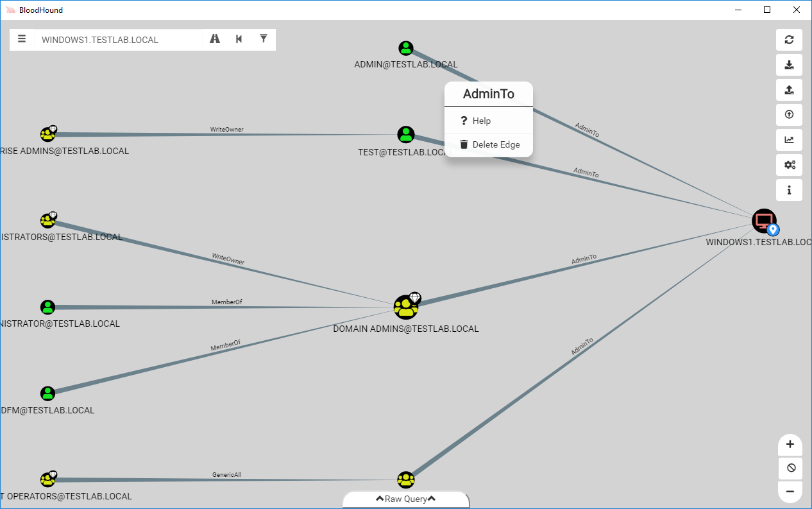Image resolution: width=812 pixels, height=509 pixels.
Task: Select the TEST@TESTLAB.LOCAL user node icon
Action: pos(406,135)
